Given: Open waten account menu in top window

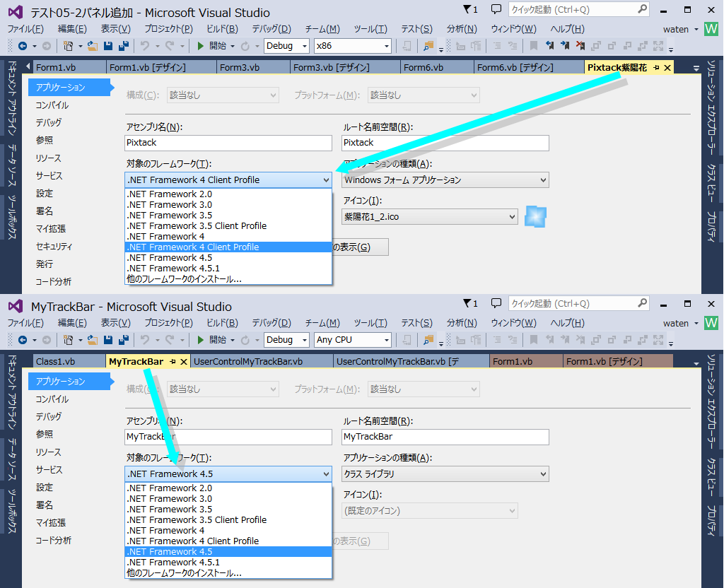Looking at the screenshot, I should (680, 29).
